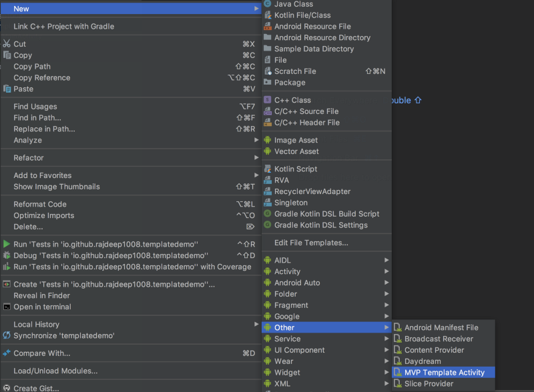This screenshot has width=534, height=392.
Task: Open Load/Unload Modules...
Action: 131,371
